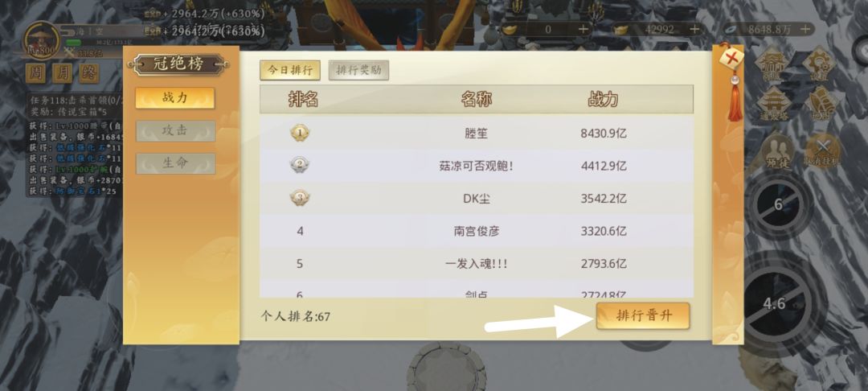Tap the skill button showing cooldown 6

[778, 204]
